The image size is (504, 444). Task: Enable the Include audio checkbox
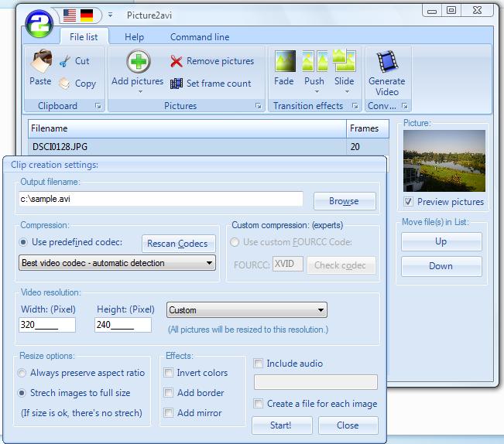click(259, 364)
